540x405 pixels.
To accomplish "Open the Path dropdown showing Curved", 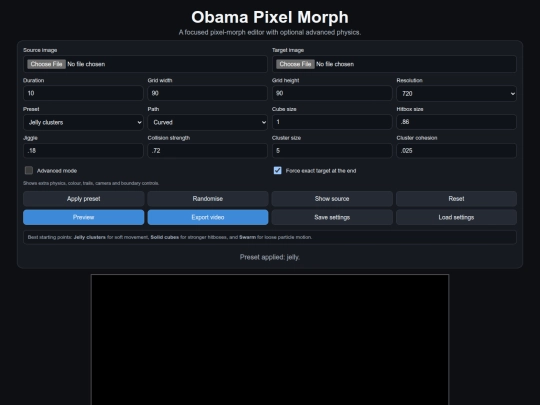I will click(208, 122).
